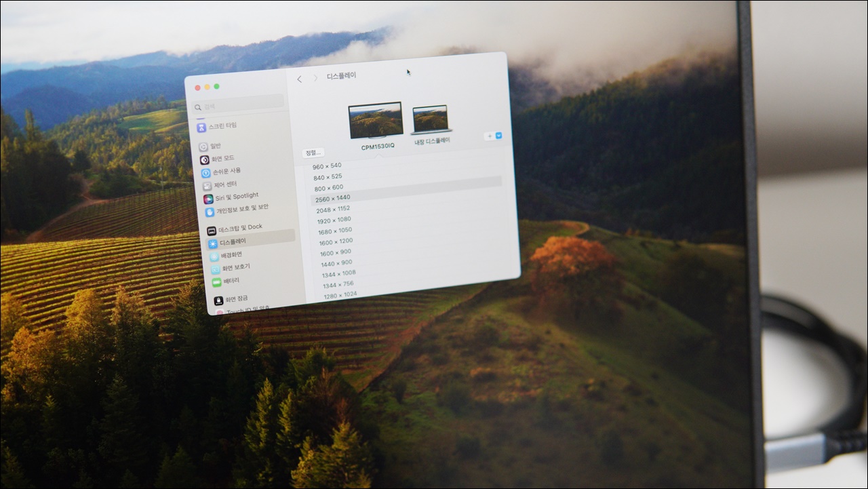The image size is (868, 489).
Task: Open 데스크탑 및 Dock settings
Action: point(212,231)
